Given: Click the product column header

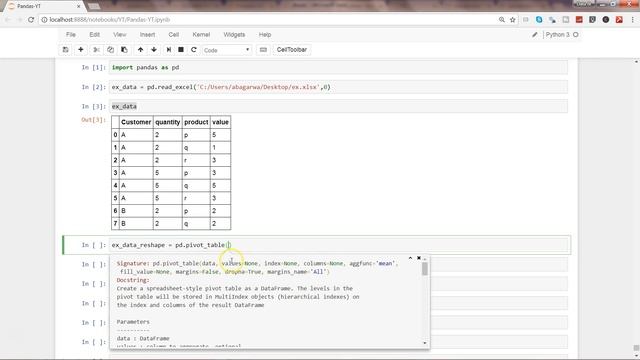Looking at the screenshot, I should click(x=196, y=122).
